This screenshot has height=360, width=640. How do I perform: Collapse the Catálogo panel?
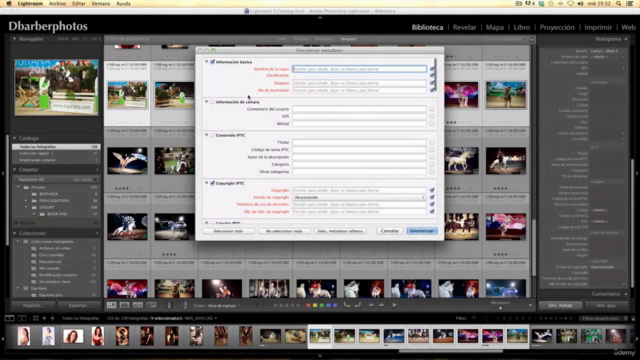tap(15, 138)
